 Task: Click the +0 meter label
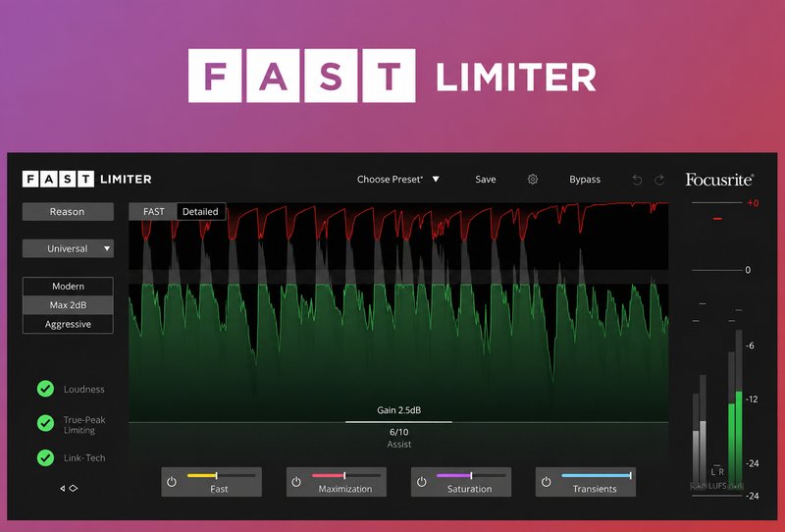point(753,203)
